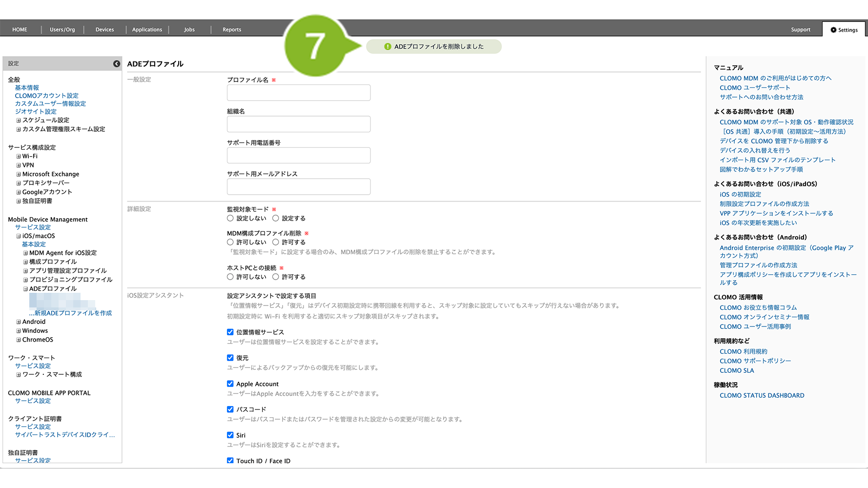This screenshot has height=488, width=868.
Task: Collapse the iOS/macOS tree node
Action: click(x=19, y=236)
